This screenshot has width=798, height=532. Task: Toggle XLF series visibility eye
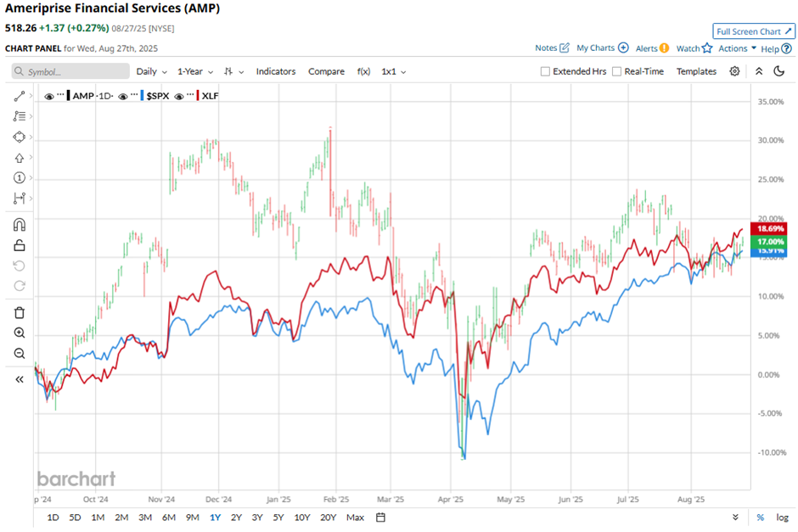click(x=178, y=96)
